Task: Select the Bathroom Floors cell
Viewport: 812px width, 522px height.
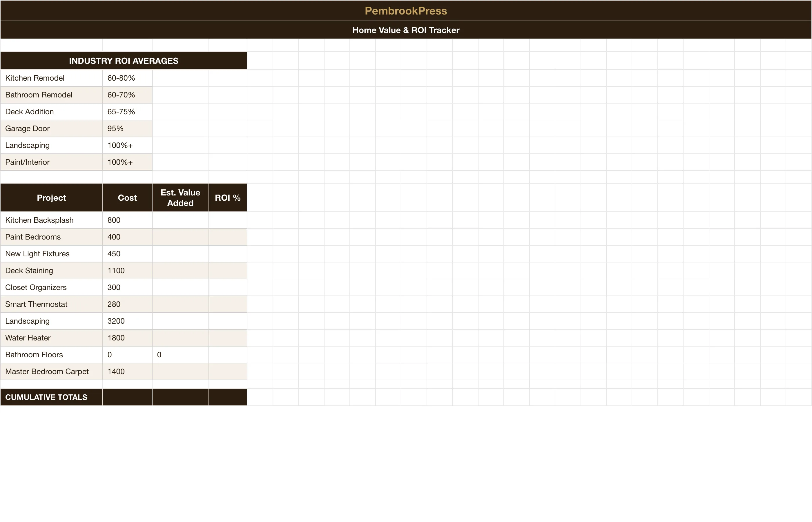Action: 52,355
